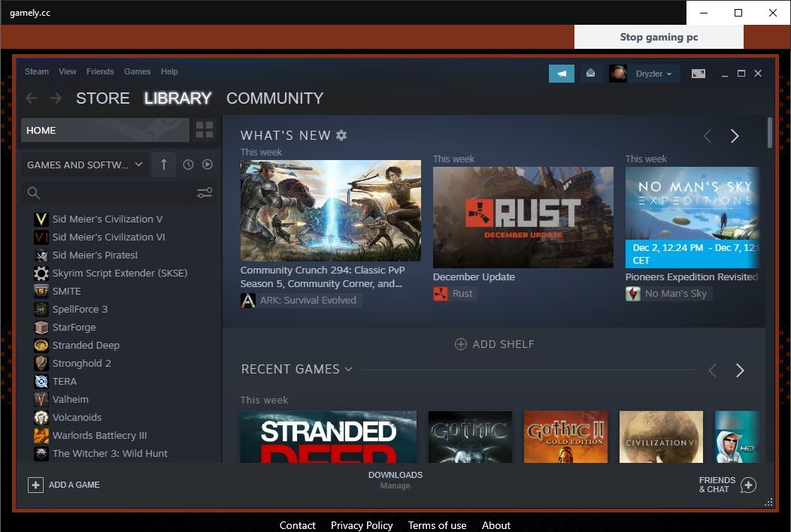This screenshot has width=791, height=532.
Task: Go forward with the right arrow
Action: tap(56, 98)
